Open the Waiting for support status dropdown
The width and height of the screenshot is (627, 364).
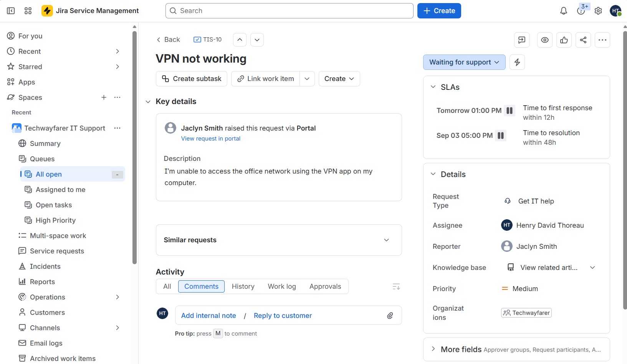click(x=464, y=62)
